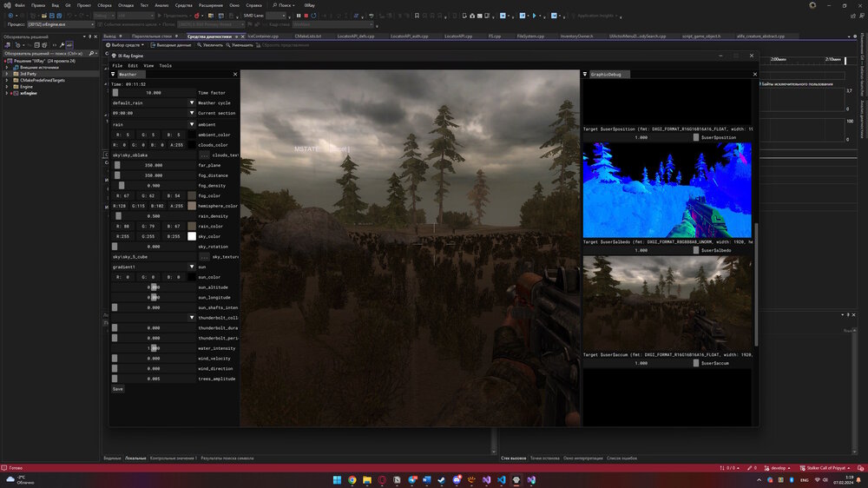Expand the Engine solution folder
Image resolution: width=868 pixels, height=488 pixels.
7,87
